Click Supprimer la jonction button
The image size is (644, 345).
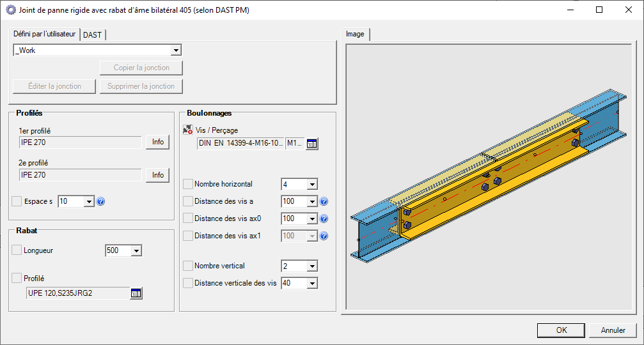(x=141, y=86)
